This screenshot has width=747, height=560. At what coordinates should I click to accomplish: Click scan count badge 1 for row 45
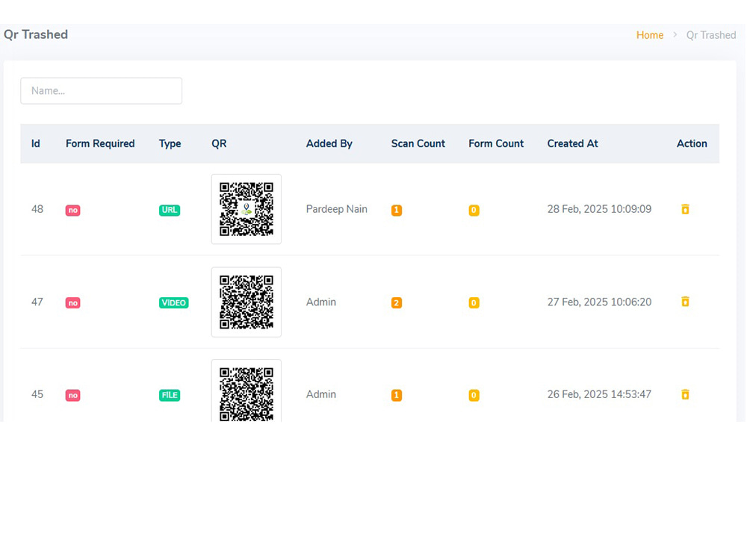pyautogui.click(x=397, y=395)
